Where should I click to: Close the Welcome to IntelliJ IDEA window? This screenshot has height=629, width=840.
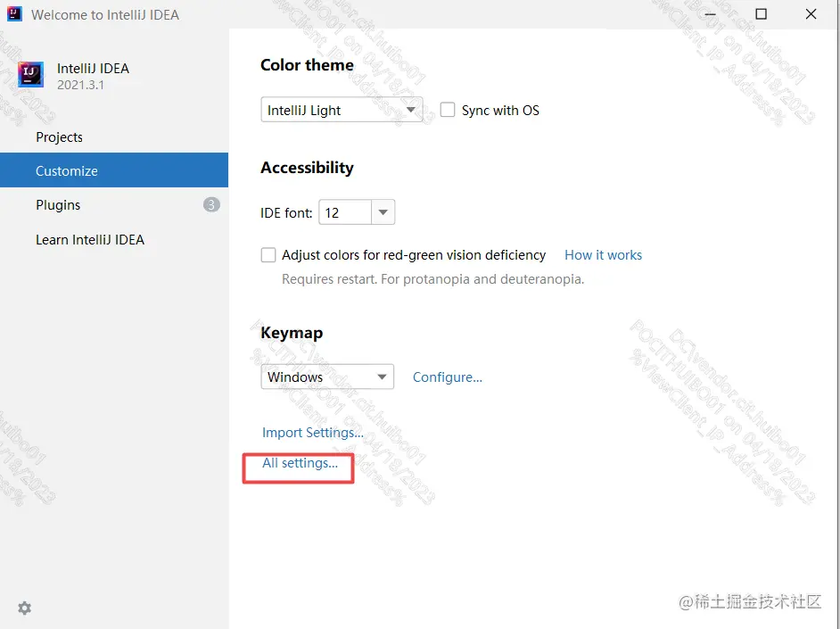pyautogui.click(x=811, y=14)
